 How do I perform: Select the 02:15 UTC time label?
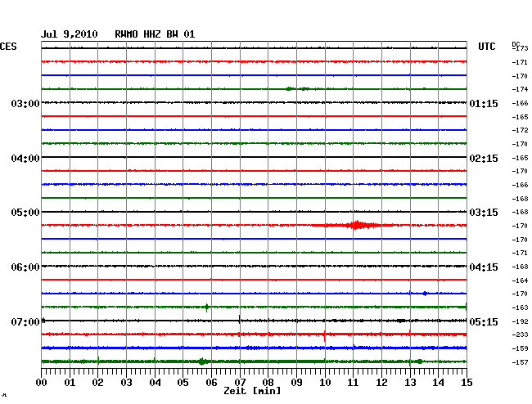click(x=484, y=159)
